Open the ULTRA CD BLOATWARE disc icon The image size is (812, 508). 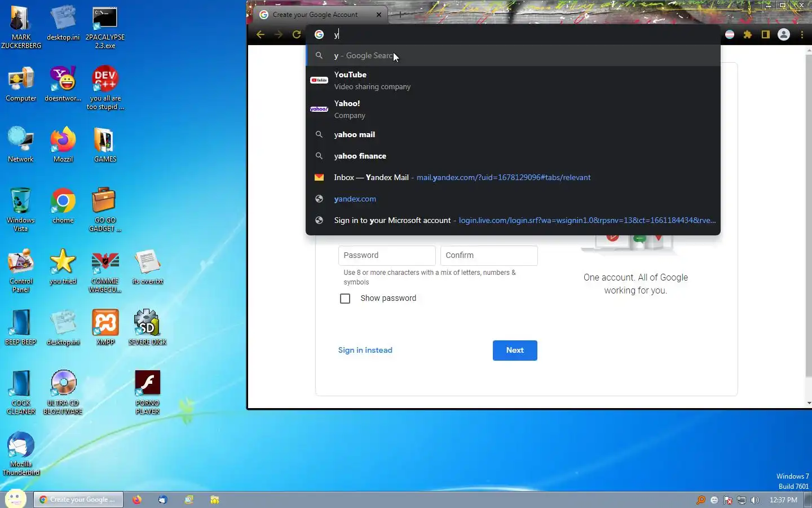63,393
